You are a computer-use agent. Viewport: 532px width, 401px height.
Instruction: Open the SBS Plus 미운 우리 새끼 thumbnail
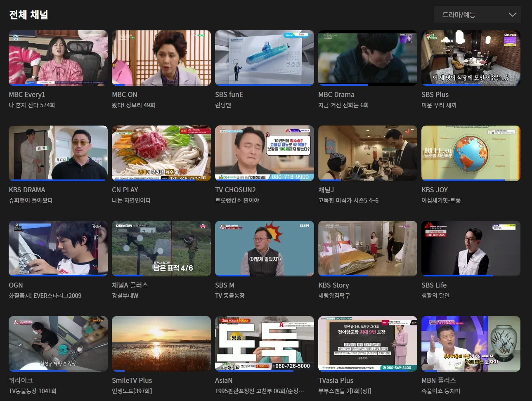pyautogui.click(x=471, y=58)
